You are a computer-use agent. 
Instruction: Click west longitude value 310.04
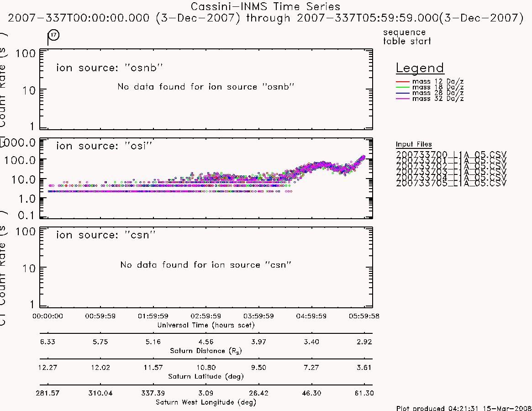[x=100, y=393]
